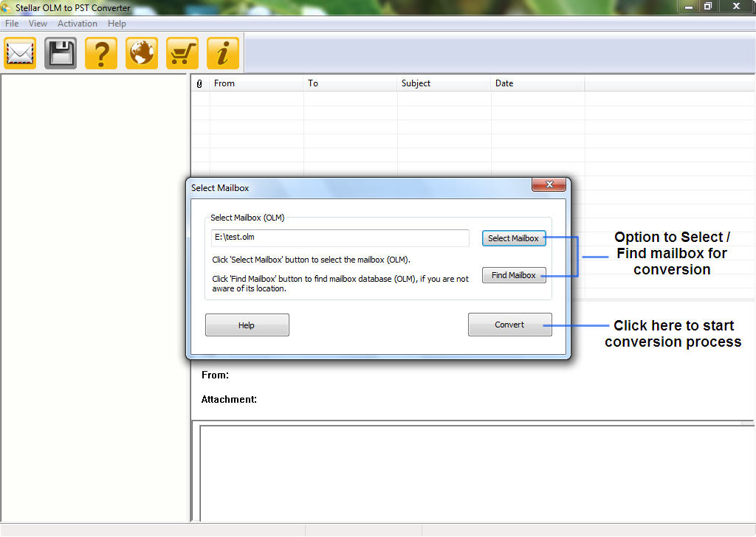Click the globe update toolbar icon

(142, 53)
